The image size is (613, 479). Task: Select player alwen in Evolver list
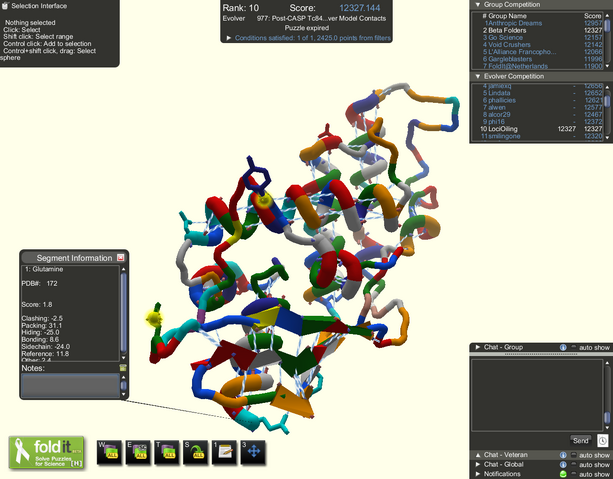[x=538, y=107]
